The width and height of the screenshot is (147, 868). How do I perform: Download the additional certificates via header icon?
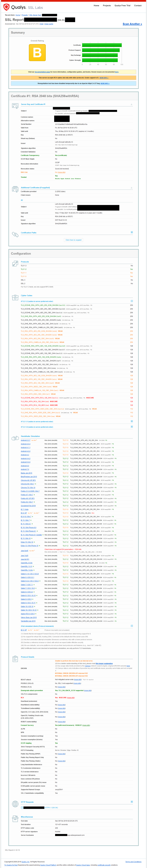tap(132, 188)
